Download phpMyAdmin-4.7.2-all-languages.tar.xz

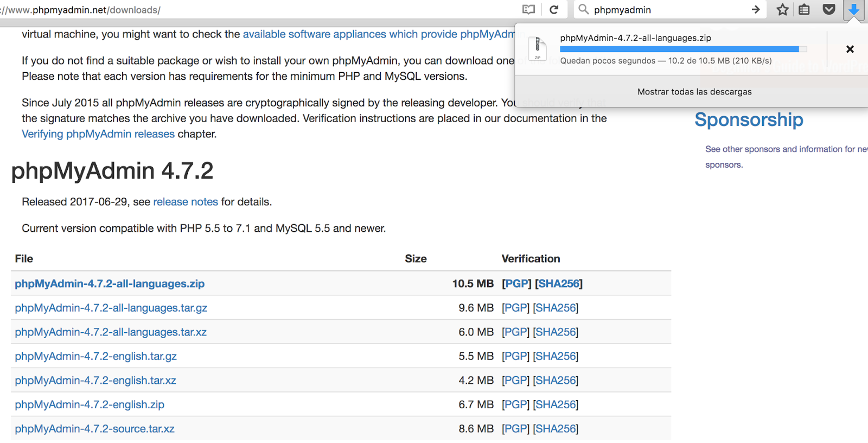click(x=111, y=332)
